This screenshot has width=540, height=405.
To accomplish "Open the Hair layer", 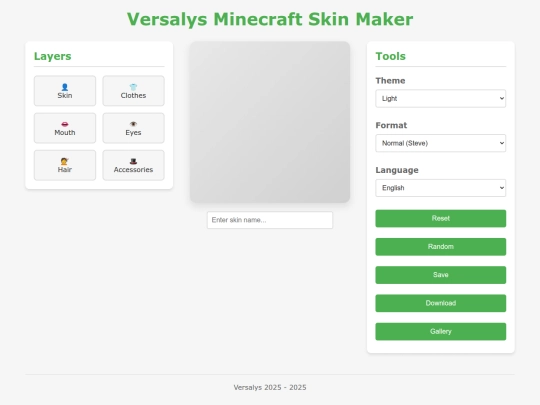I will pos(65,165).
